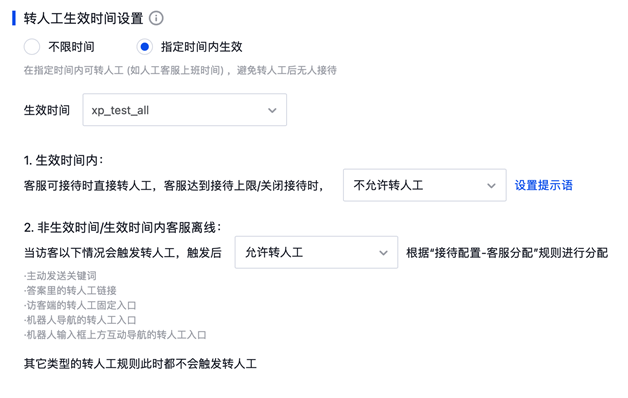Click the 机器人导航的转人工入口 list item
628x398 pixels.
[80, 320]
